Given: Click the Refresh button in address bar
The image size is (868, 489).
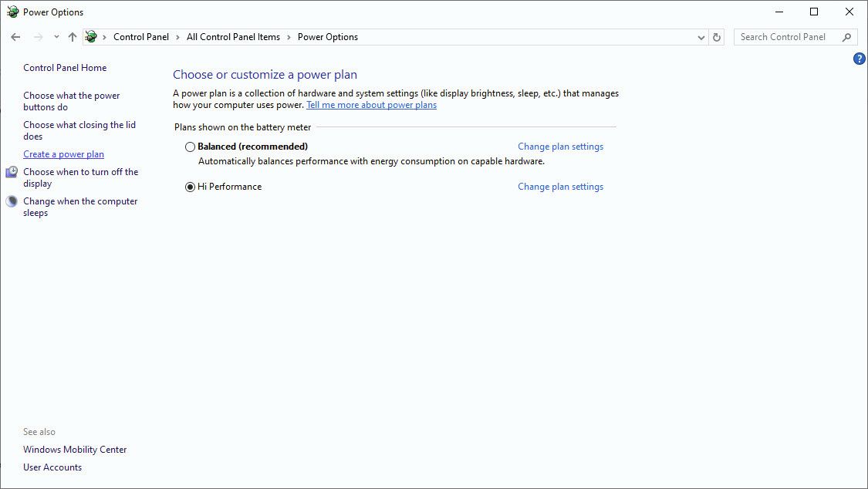Looking at the screenshot, I should pos(717,37).
